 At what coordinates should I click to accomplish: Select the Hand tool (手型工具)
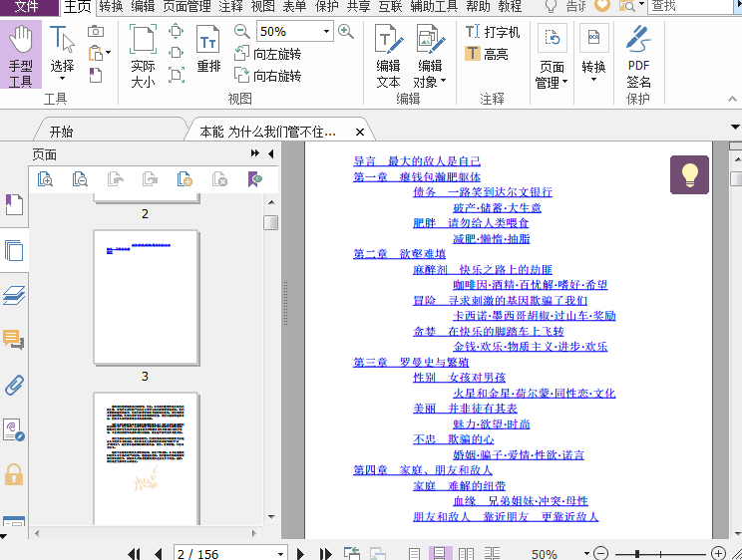point(20,56)
